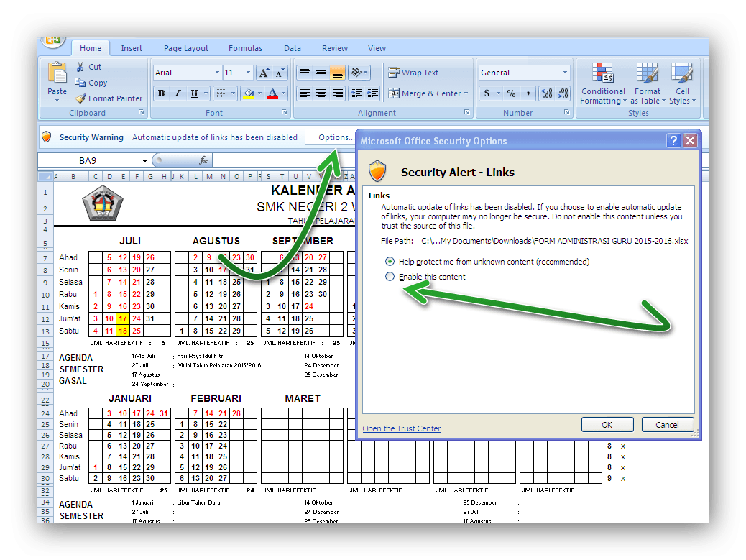
Task: Click the Format Painter brush
Action: pyautogui.click(x=80, y=98)
